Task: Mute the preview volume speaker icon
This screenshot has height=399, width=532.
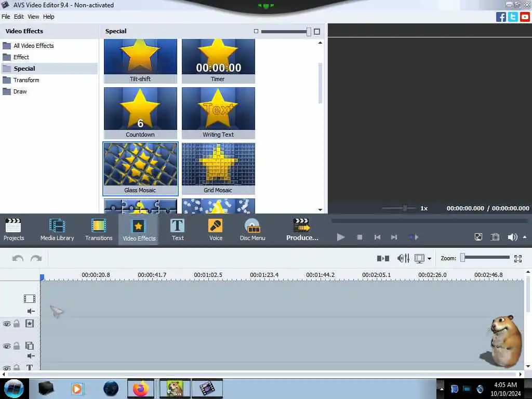Action: tap(512, 237)
